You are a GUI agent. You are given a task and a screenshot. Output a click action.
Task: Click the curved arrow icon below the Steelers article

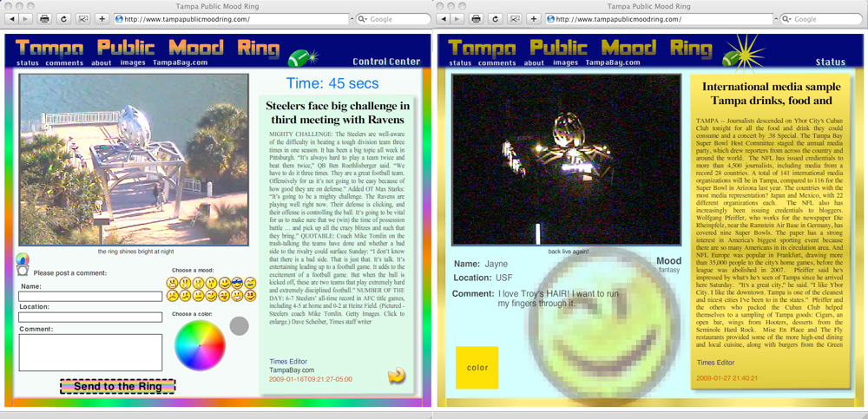396,376
